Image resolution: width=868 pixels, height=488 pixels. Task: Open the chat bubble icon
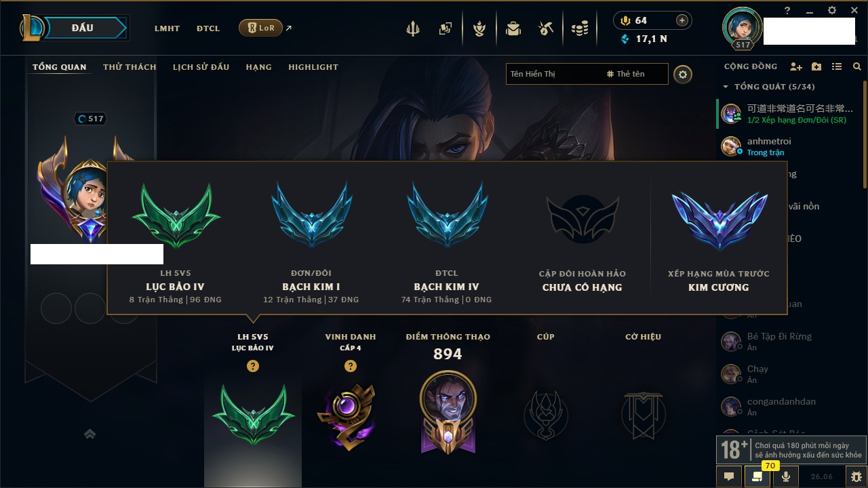pyautogui.click(x=728, y=476)
